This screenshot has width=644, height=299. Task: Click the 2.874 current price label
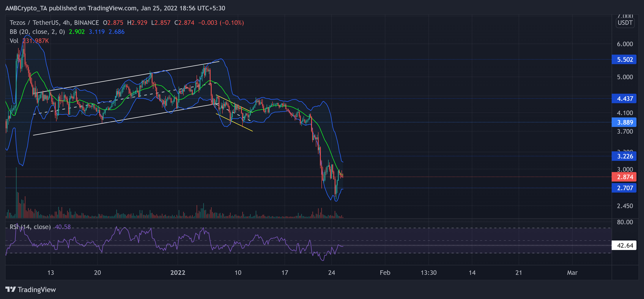pyautogui.click(x=624, y=177)
